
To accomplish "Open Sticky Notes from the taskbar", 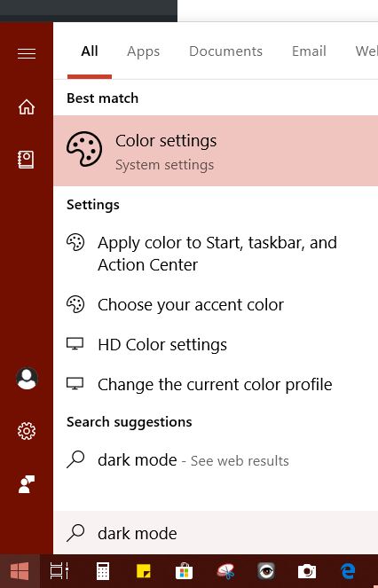I will coord(143,571).
